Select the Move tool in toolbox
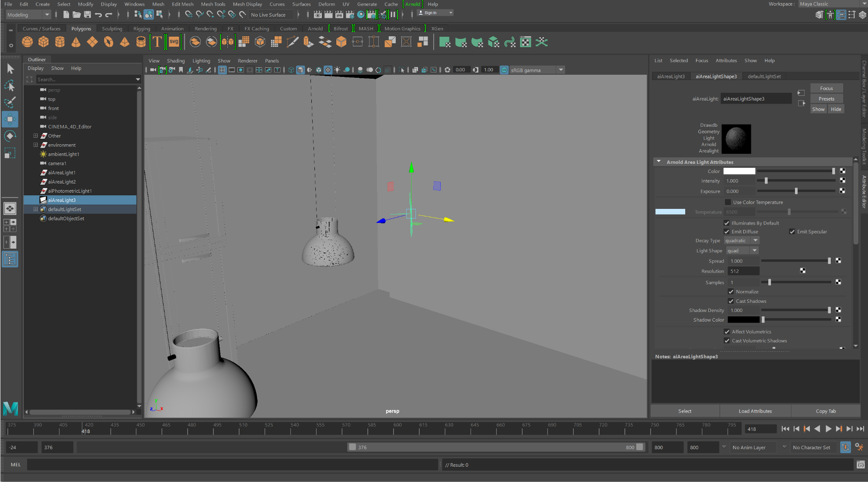Image resolution: width=868 pixels, height=482 pixels. click(10, 119)
